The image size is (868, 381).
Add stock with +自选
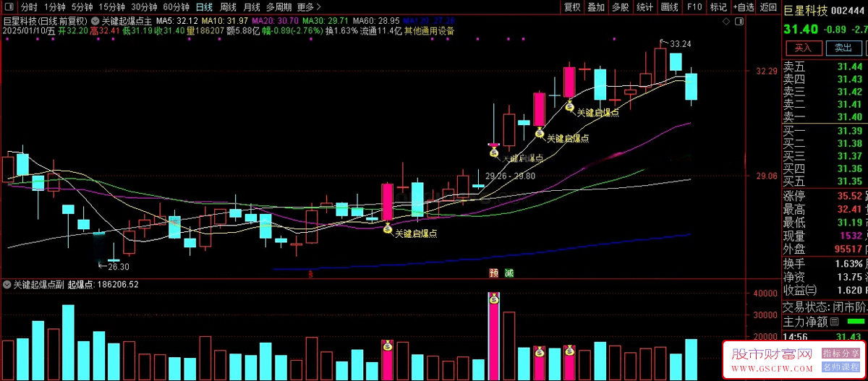(x=743, y=7)
